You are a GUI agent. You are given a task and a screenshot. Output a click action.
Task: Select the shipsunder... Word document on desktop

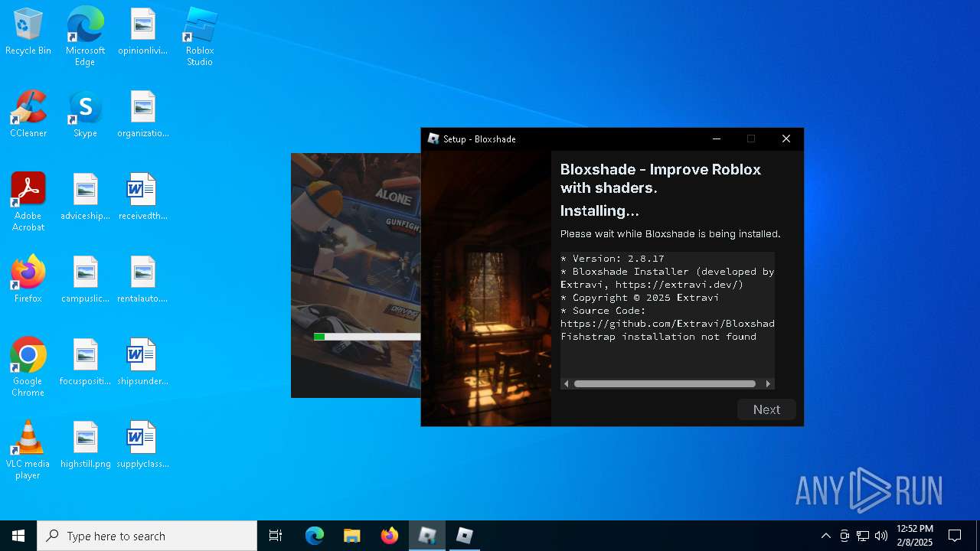pyautogui.click(x=142, y=363)
